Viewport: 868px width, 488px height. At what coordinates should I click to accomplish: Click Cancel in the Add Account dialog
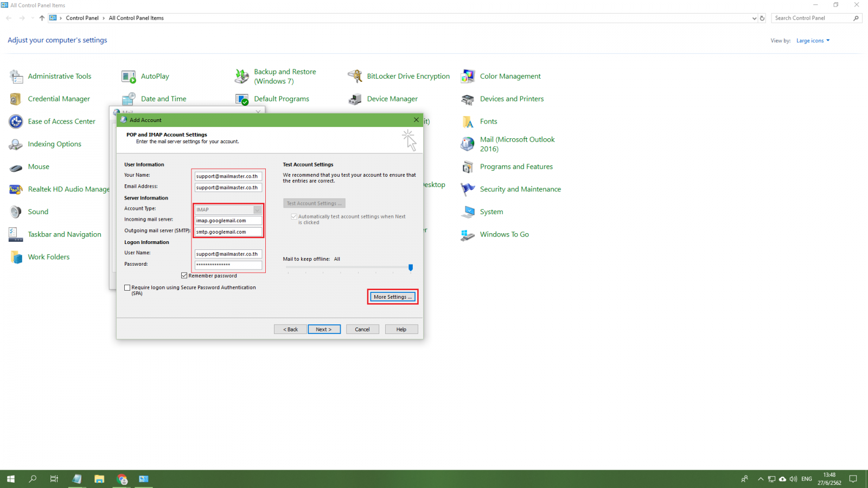click(x=362, y=329)
